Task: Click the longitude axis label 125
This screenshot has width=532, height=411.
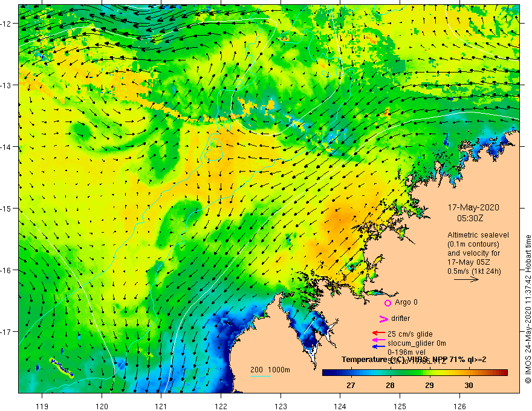Action: click(400, 406)
